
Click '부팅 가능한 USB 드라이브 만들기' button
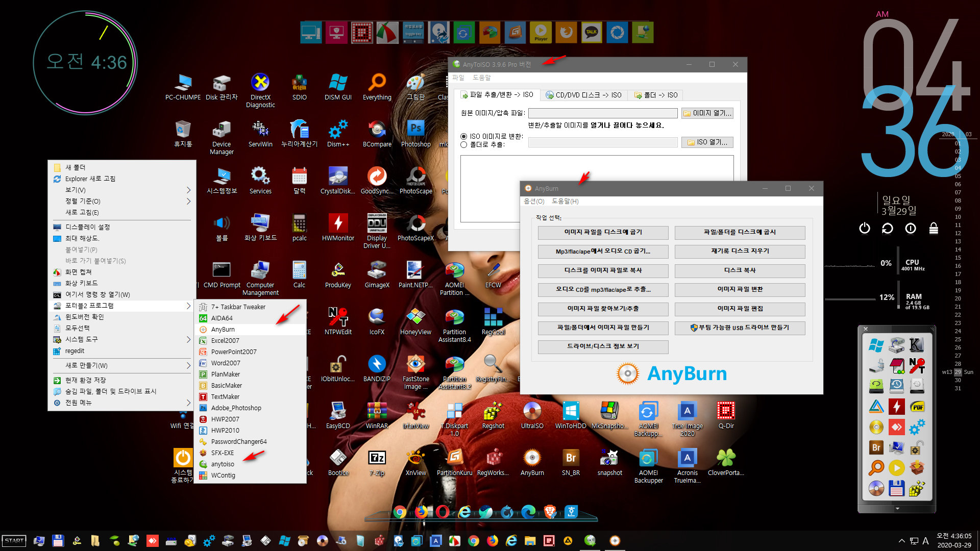click(x=740, y=328)
